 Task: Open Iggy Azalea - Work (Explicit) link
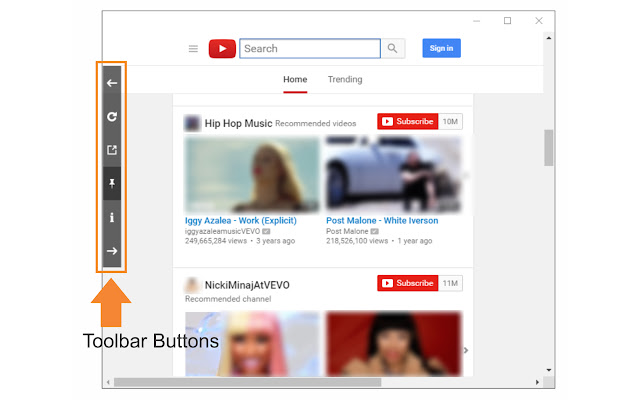[x=246, y=220]
